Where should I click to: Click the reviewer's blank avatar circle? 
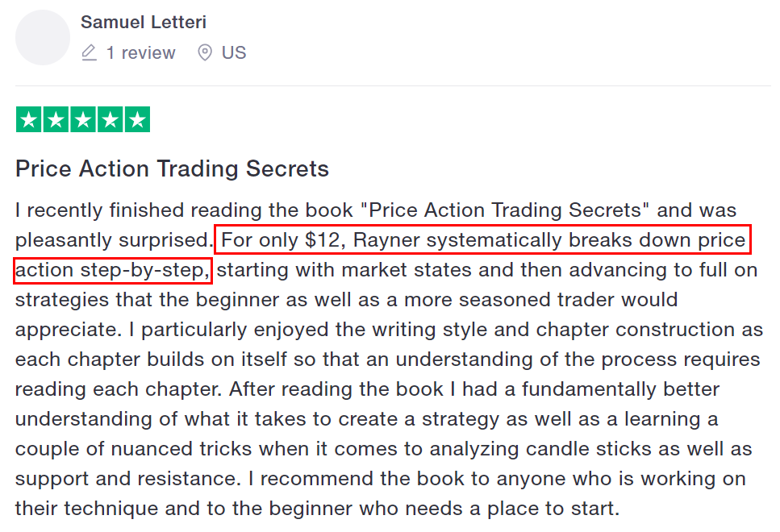43,37
